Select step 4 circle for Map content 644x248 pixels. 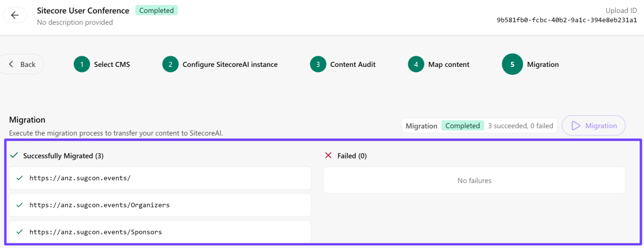coord(415,65)
